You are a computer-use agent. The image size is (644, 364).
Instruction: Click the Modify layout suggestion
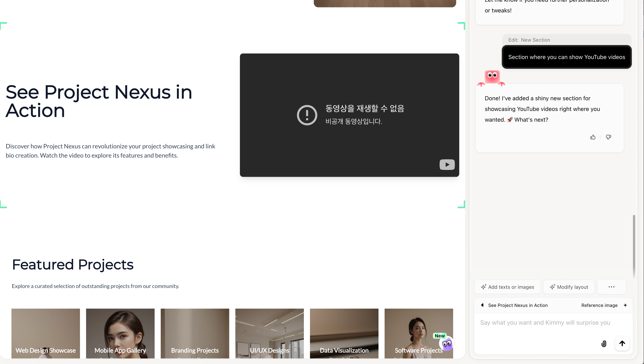[569, 287]
